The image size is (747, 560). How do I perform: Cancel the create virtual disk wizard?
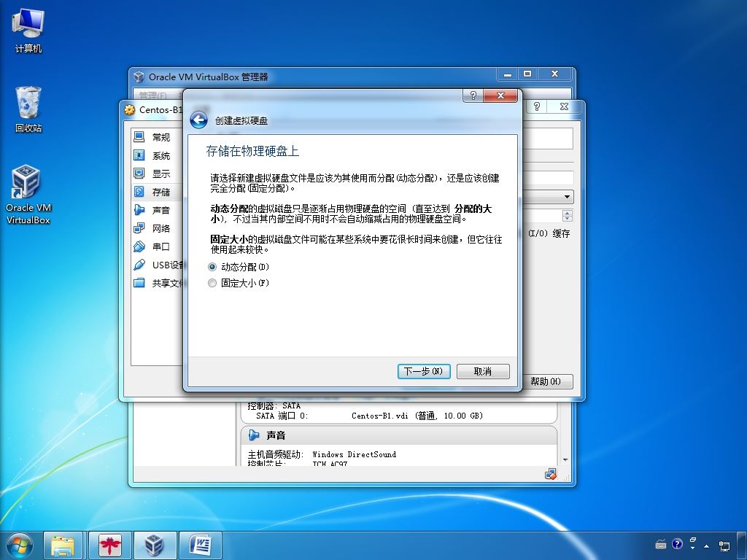coord(483,371)
